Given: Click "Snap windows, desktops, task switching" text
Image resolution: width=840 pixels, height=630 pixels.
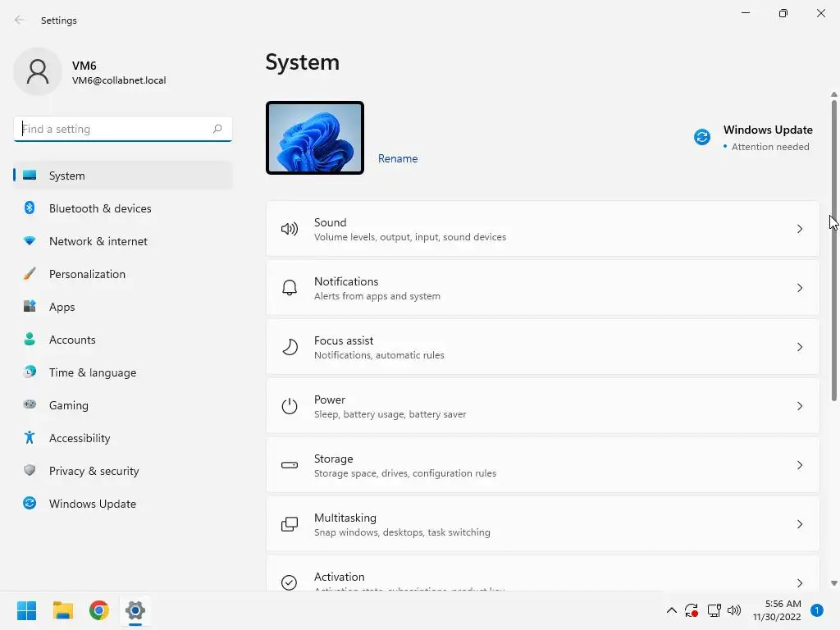Looking at the screenshot, I should click(402, 532).
